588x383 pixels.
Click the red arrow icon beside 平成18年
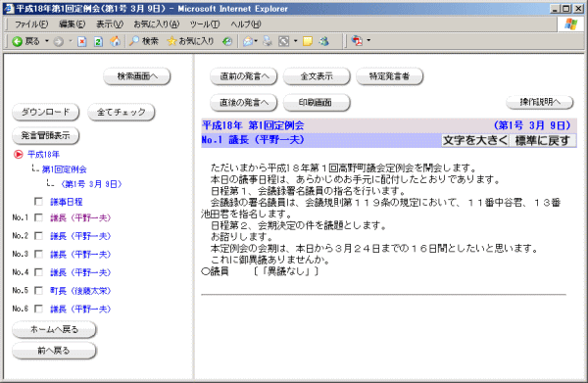pyautogui.click(x=18, y=155)
